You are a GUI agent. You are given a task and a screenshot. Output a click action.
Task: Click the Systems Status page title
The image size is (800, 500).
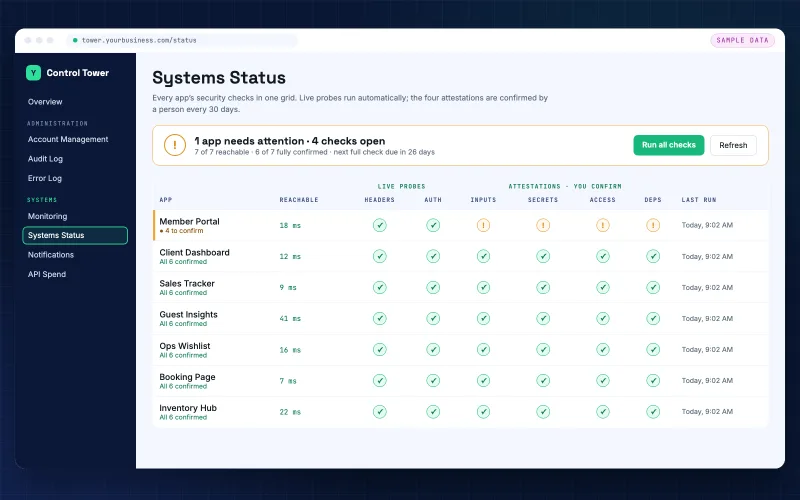point(219,78)
